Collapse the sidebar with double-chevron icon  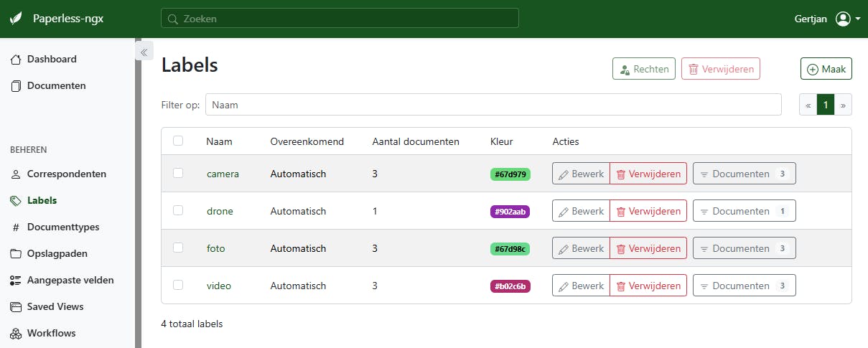click(144, 52)
